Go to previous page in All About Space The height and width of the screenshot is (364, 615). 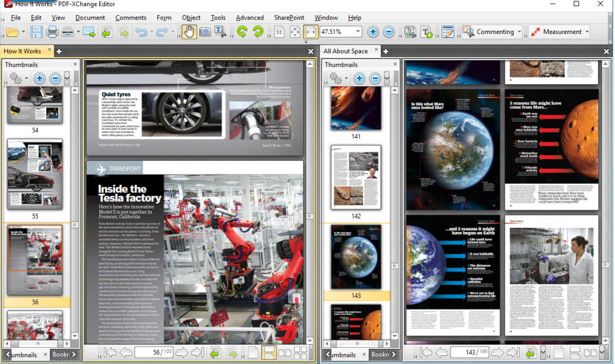pyautogui.click(x=441, y=353)
